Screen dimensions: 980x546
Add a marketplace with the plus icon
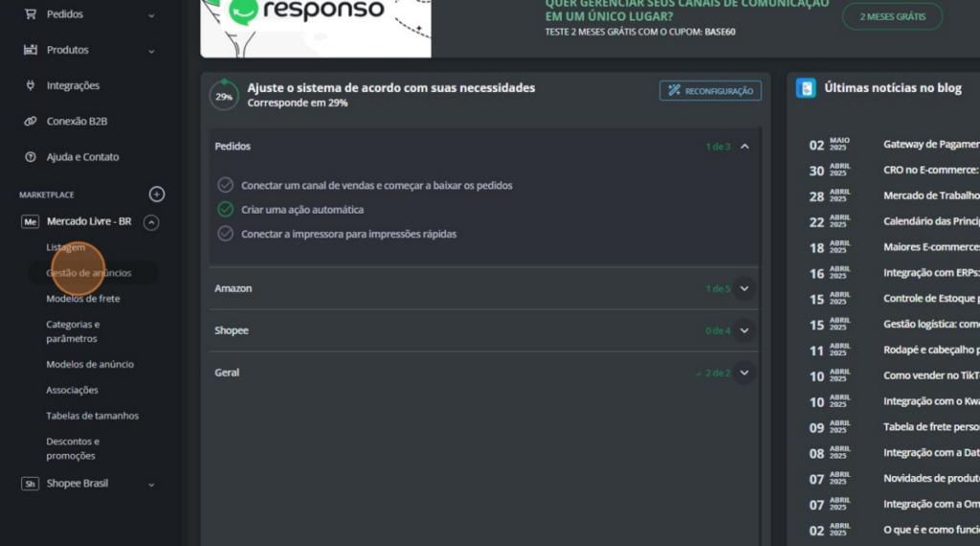[x=157, y=194]
